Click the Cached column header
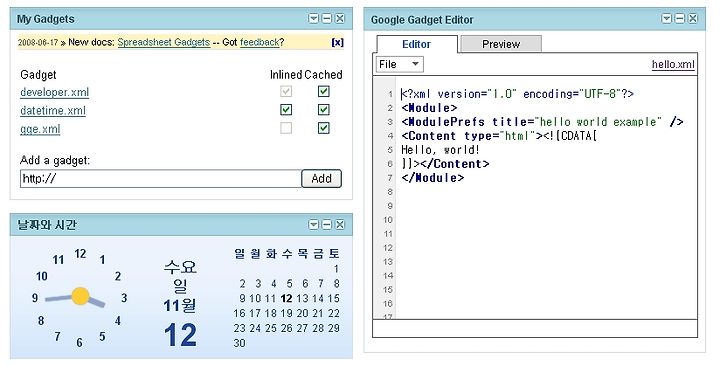 point(323,75)
